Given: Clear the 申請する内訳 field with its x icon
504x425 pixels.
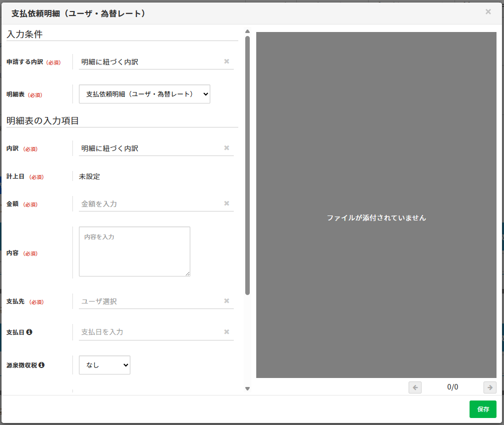Looking at the screenshot, I should 226,61.
